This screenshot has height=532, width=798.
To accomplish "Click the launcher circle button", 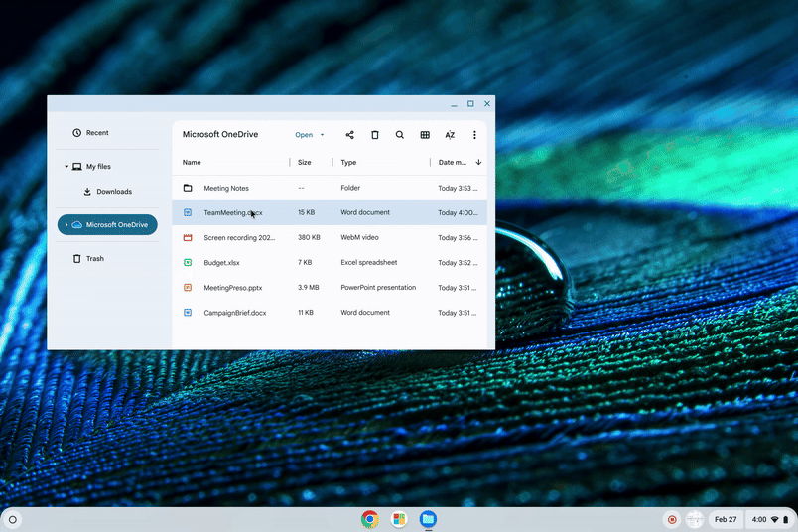I will click(x=13, y=519).
